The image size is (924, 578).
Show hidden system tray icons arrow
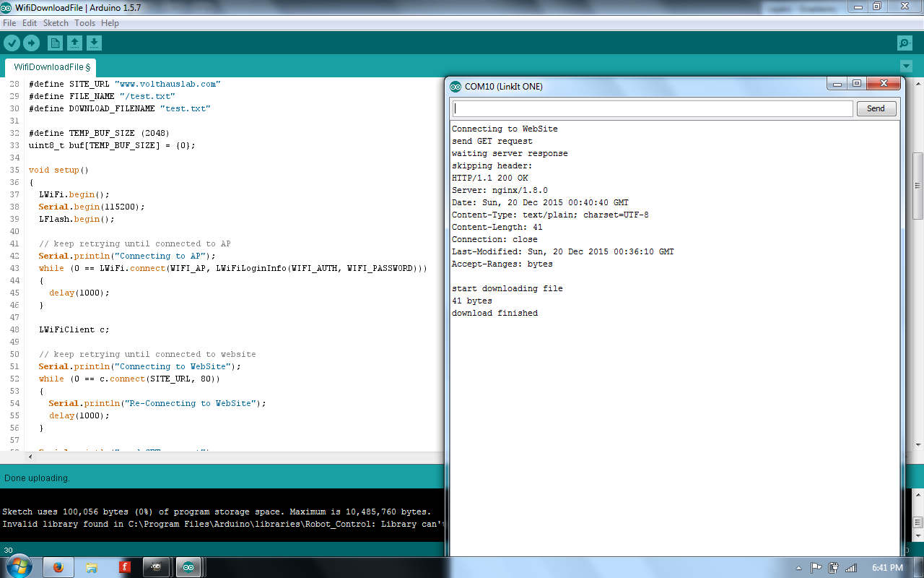[798, 568]
